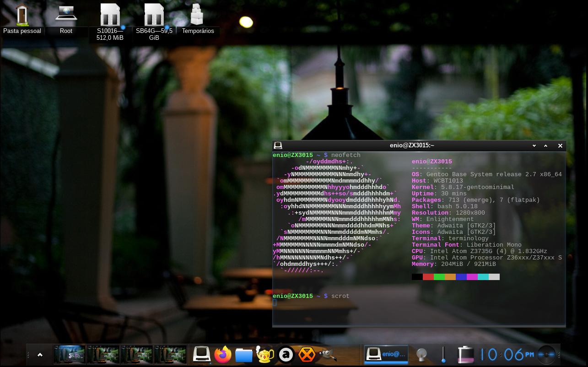Open the terminal launcher in the shelf
The image size is (588, 367).
pyautogui.click(x=202, y=355)
